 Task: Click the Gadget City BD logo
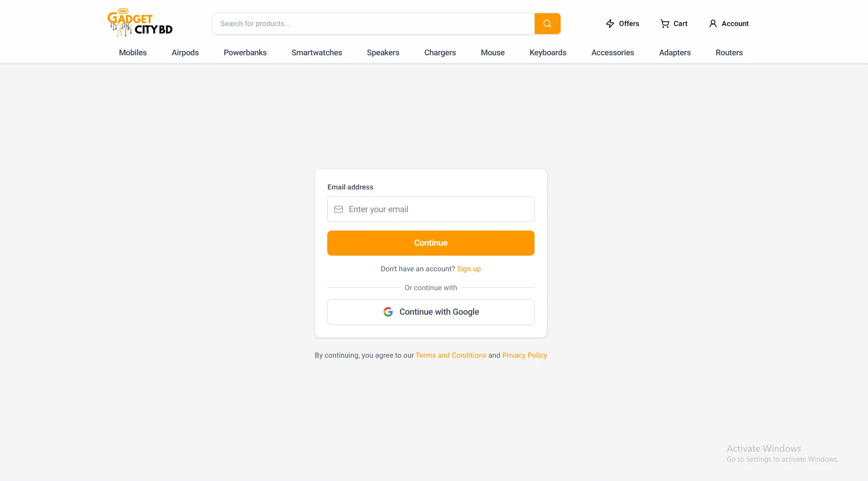click(139, 22)
